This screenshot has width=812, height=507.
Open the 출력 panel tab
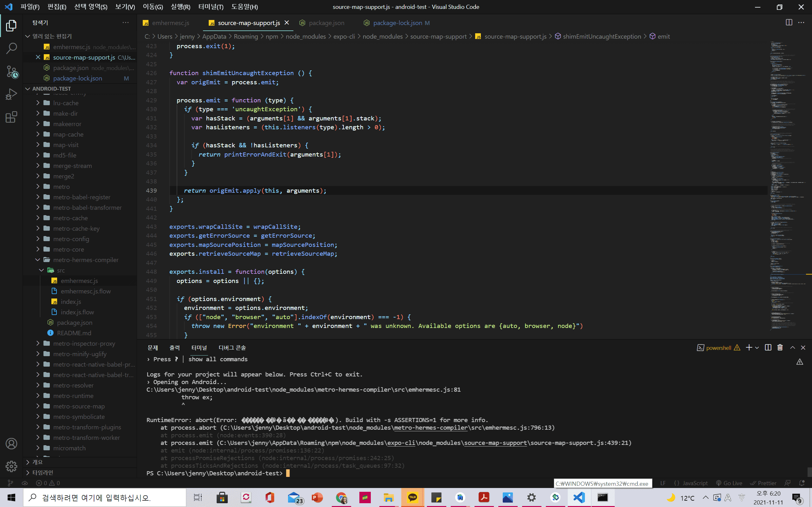[174, 348]
